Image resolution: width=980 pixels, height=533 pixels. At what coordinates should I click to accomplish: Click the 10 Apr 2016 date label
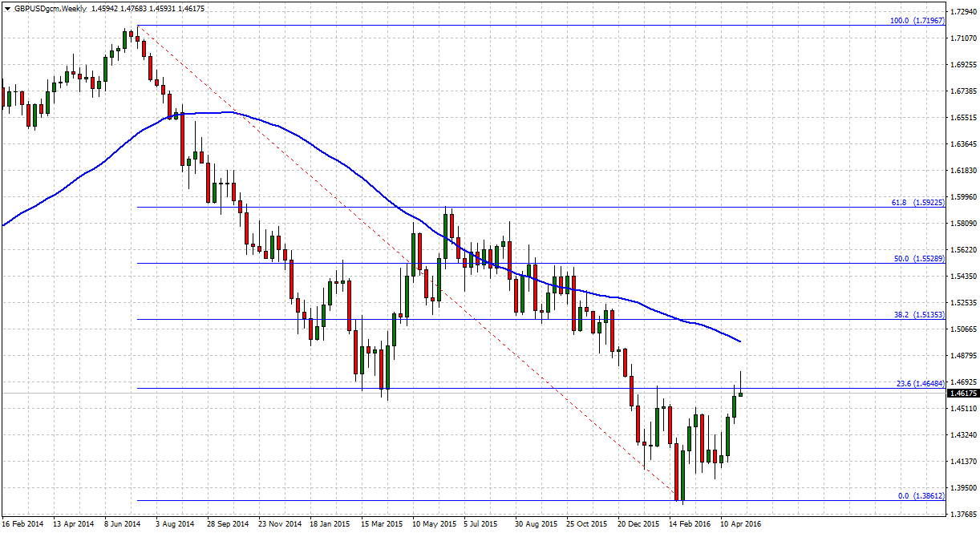pyautogui.click(x=741, y=523)
